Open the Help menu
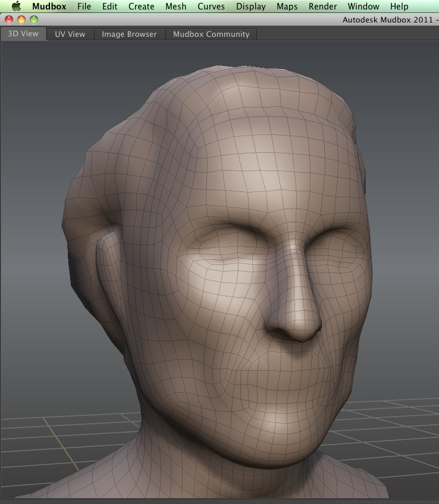 [x=399, y=7]
